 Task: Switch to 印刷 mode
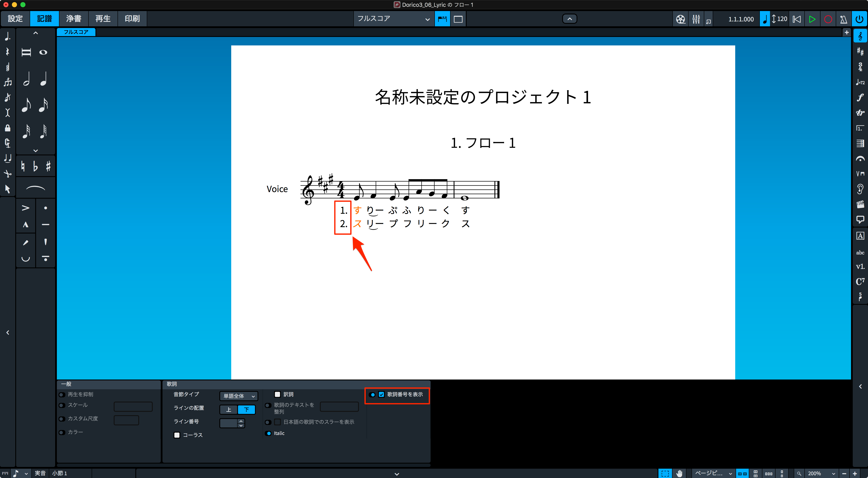(x=132, y=19)
